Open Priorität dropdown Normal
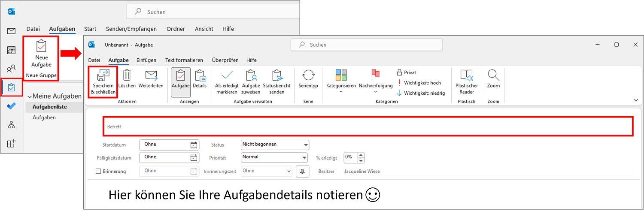Screen dimensions: 644x211 [x=274, y=157]
